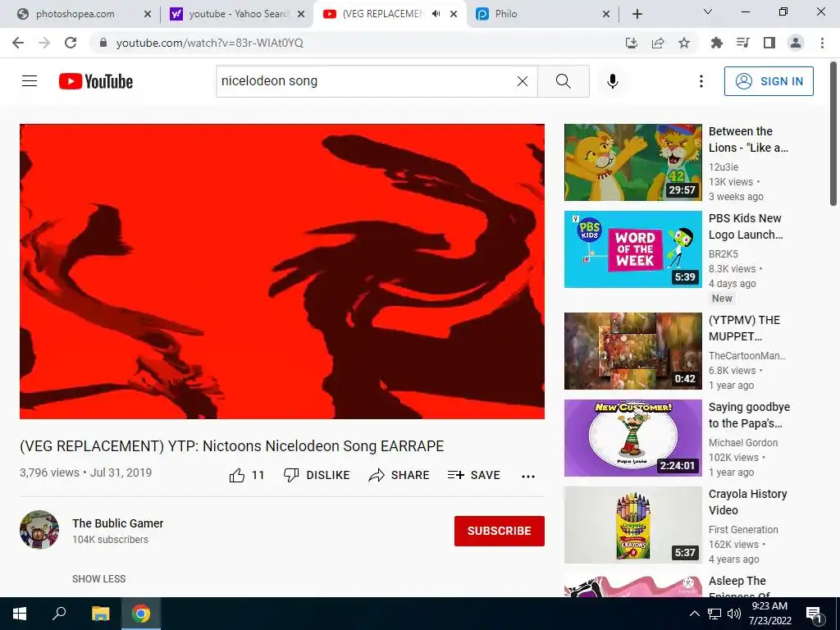Clear the search box with the X
This screenshot has height=630, width=840.
pos(523,81)
